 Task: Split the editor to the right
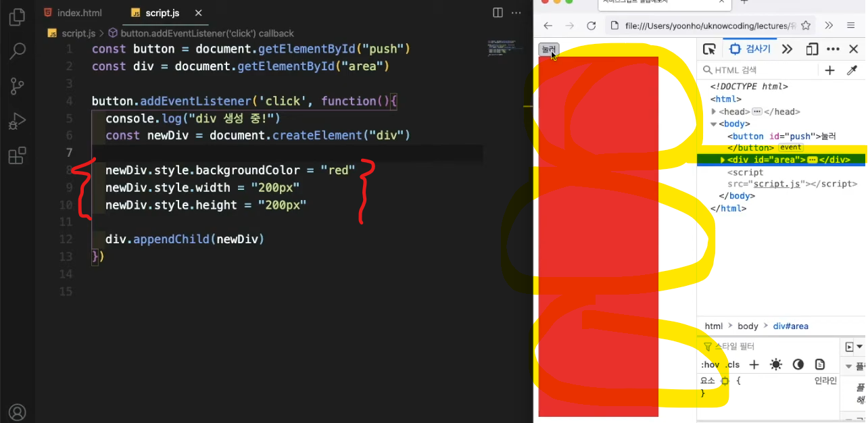tap(498, 13)
